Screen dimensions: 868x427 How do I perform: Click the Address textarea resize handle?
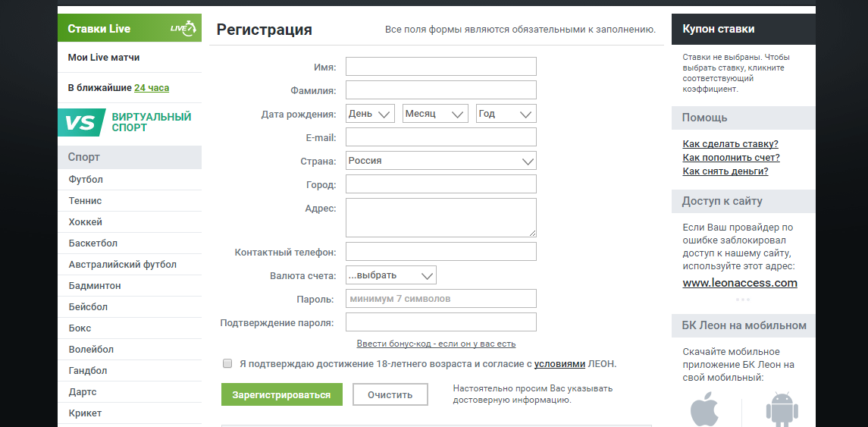click(x=532, y=233)
